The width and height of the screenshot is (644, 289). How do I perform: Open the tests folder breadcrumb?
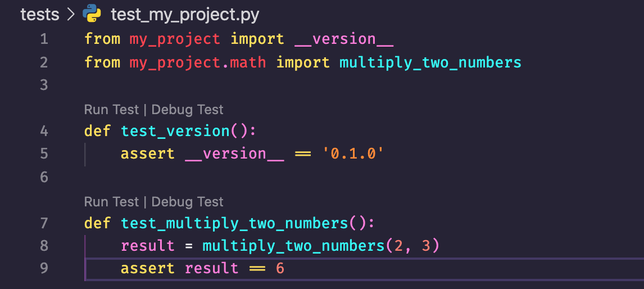pyautogui.click(x=40, y=15)
